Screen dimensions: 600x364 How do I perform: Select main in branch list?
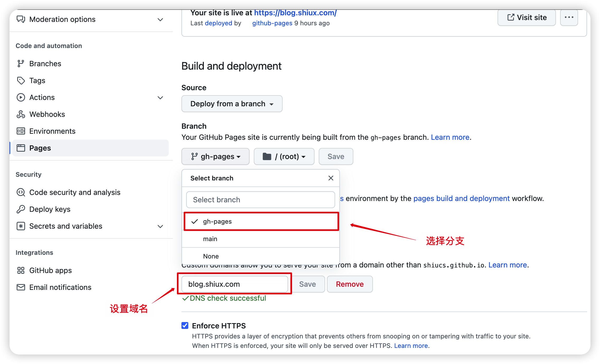261,239
